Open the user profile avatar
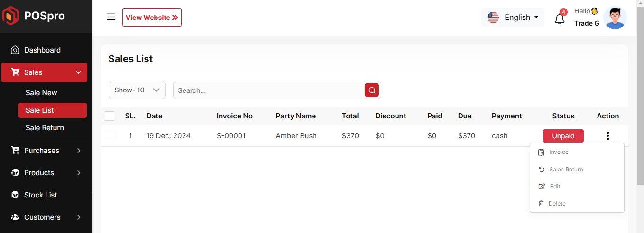 (615, 18)
